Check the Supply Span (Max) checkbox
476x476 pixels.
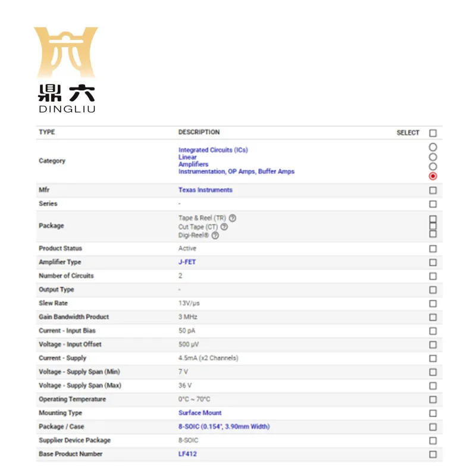click(x=433, y=386)
